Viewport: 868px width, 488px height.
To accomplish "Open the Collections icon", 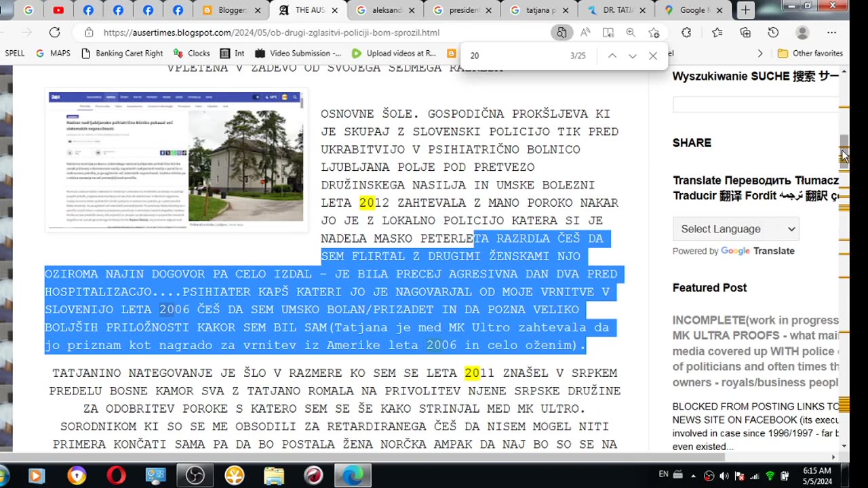I will pos(745,33).
